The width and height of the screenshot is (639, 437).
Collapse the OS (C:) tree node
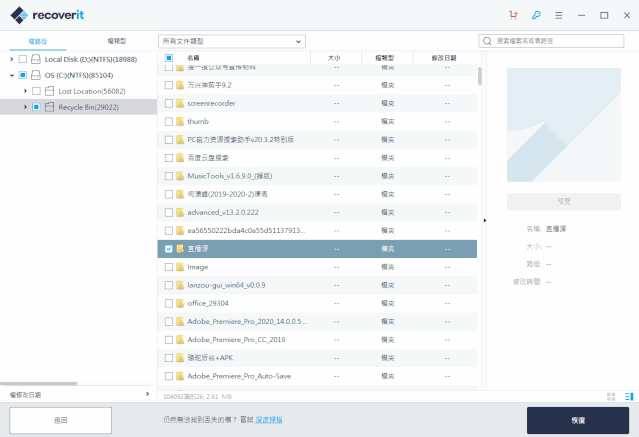pos(11,75)
